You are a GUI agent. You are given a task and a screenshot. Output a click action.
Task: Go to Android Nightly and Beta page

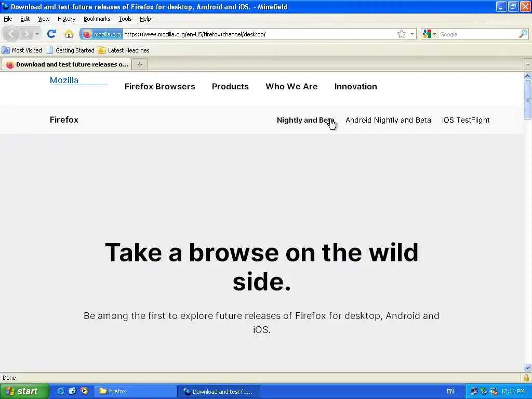[x=388, y=120]
